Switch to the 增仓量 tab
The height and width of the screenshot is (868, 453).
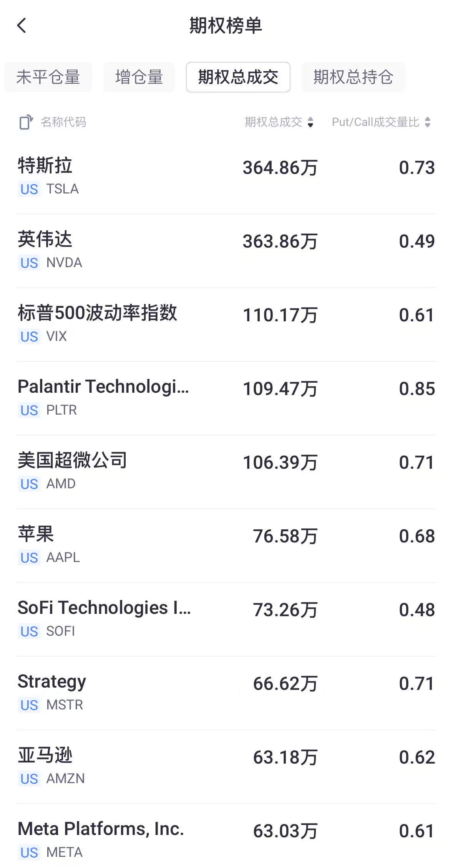[139, 77]
